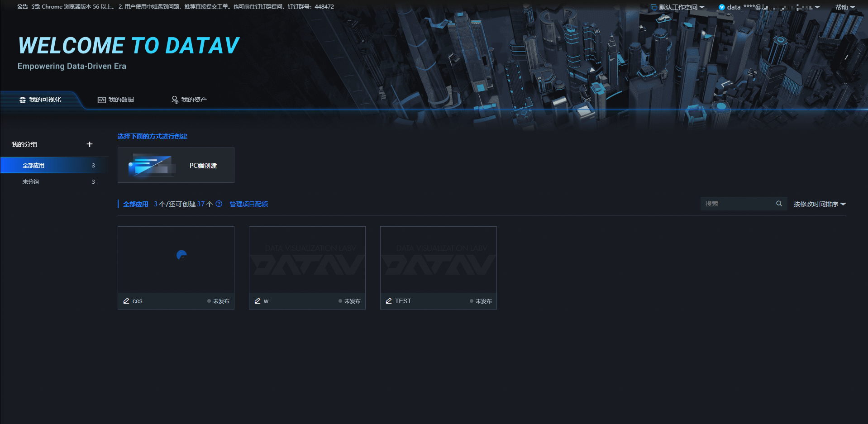
Task: Switch to the 我的数据 tab
Action: point(116,100)
